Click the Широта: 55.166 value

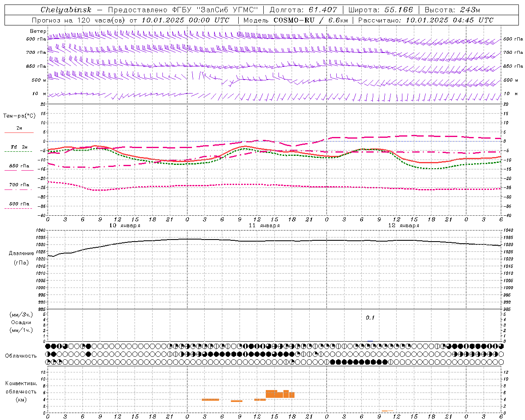click(x=380, y=10)
